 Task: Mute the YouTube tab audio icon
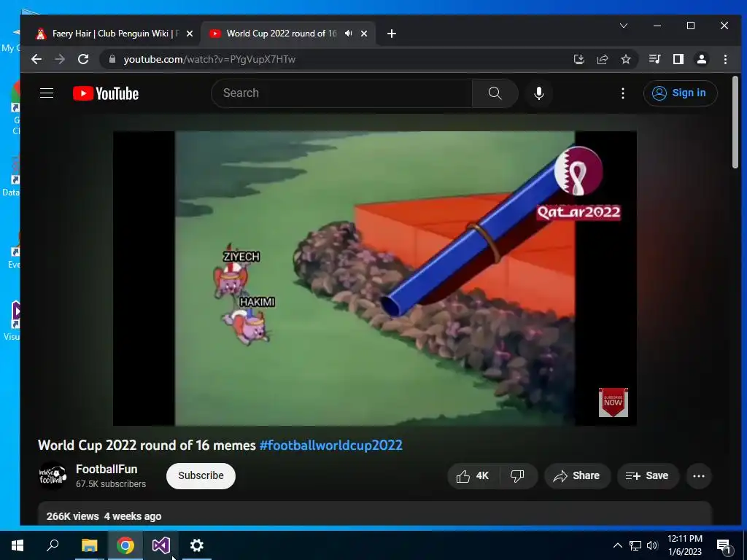pos(348,34)
